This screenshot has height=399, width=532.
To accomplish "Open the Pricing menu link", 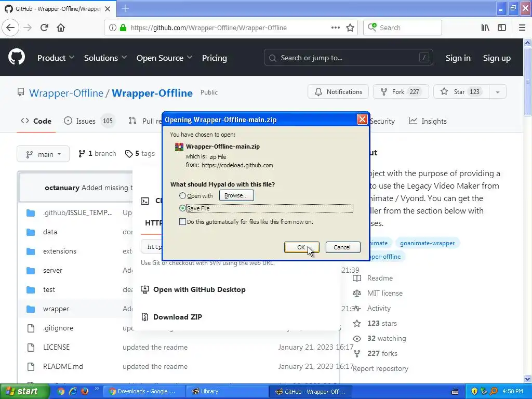I will click(x=215, y=58).
